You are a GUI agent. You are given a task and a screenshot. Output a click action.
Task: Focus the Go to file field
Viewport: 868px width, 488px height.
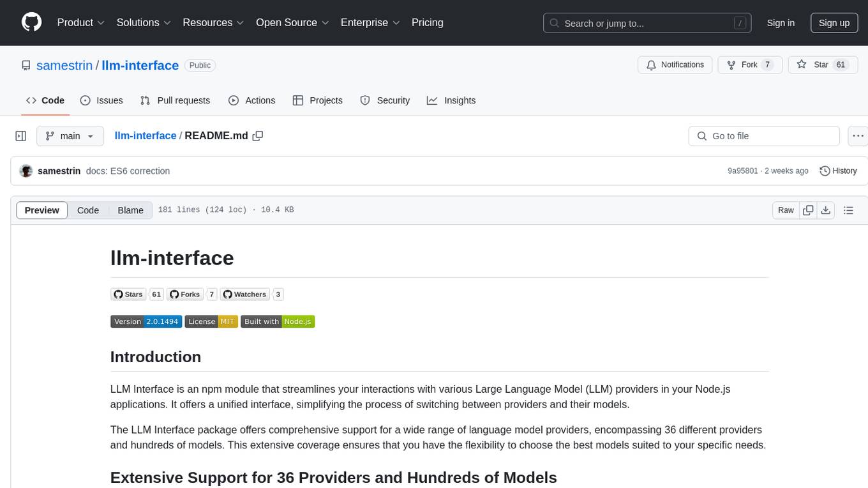click(x=764, y=136)
